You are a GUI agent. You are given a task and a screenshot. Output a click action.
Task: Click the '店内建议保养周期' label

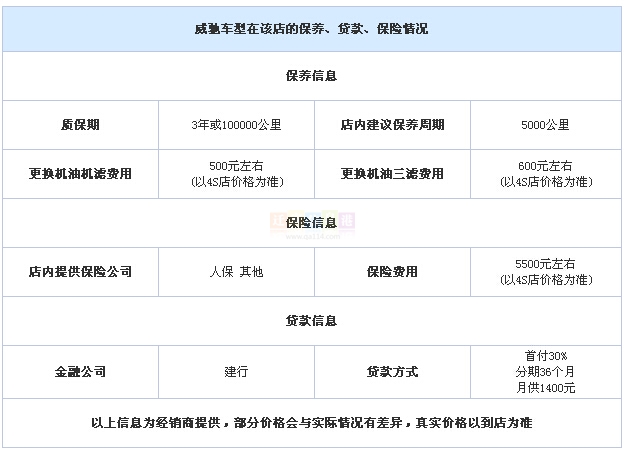392,125
